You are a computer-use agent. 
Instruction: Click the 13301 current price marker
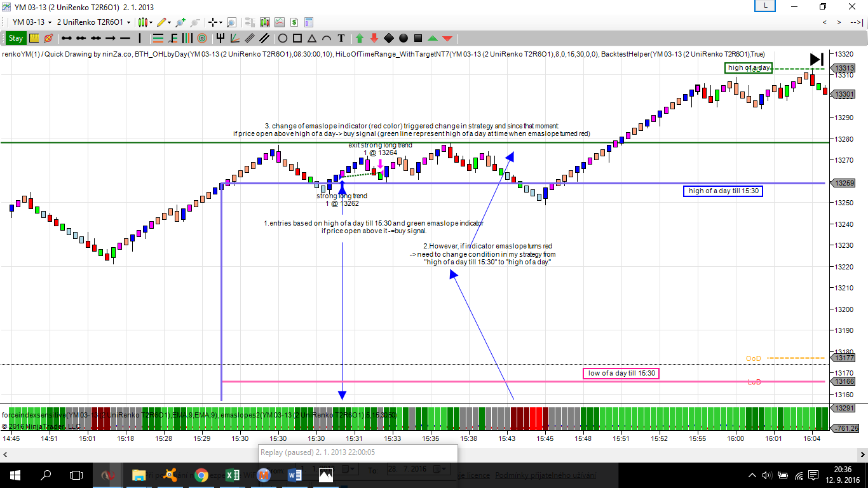pyautogui.click(x=844, y=94)
